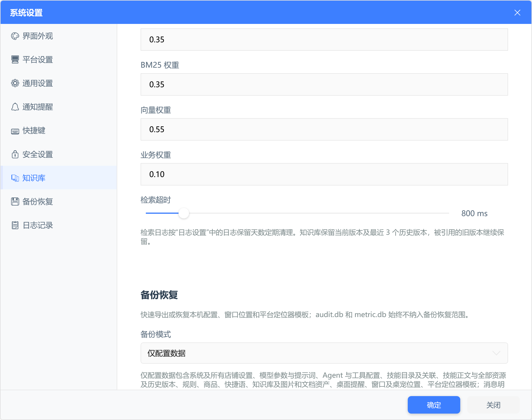Go to 通用设置 in the sidebar
The height and width of the screenshot is (420, 532).
pos(59,83)
